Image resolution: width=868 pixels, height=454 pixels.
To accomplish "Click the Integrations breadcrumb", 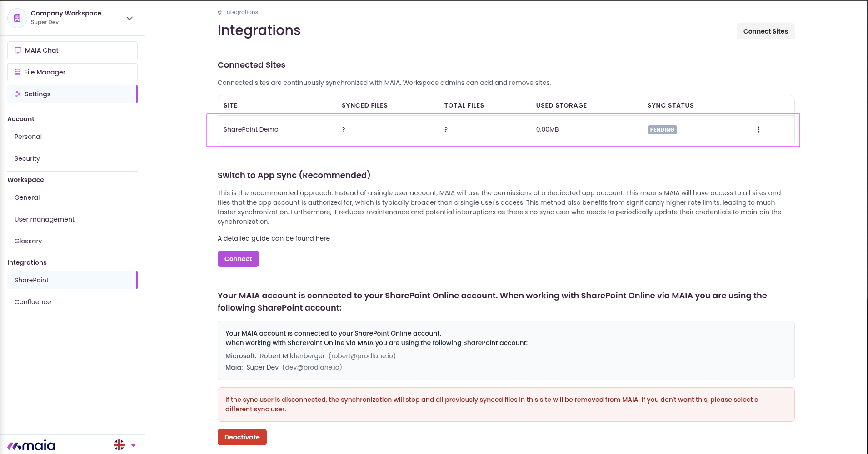I will (242, 12).
